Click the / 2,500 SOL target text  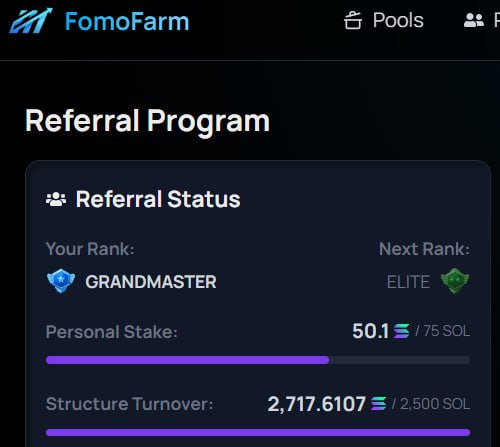[x=431, y=404]
